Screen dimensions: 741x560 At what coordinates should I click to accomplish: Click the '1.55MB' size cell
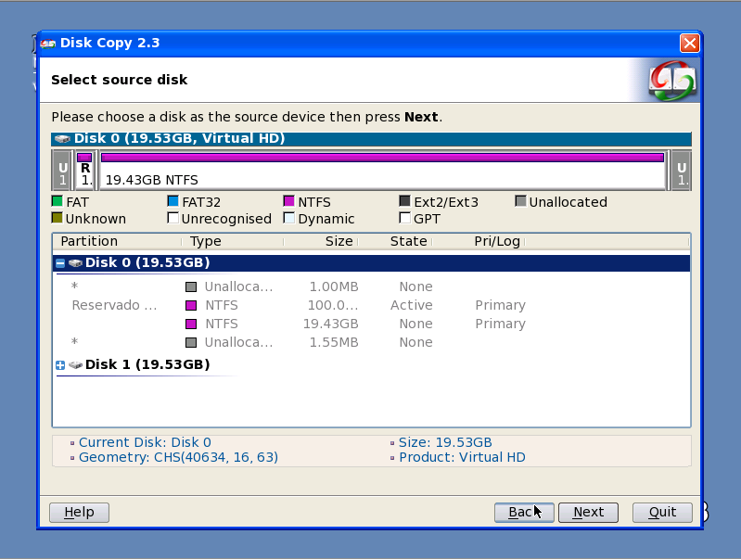334,342
